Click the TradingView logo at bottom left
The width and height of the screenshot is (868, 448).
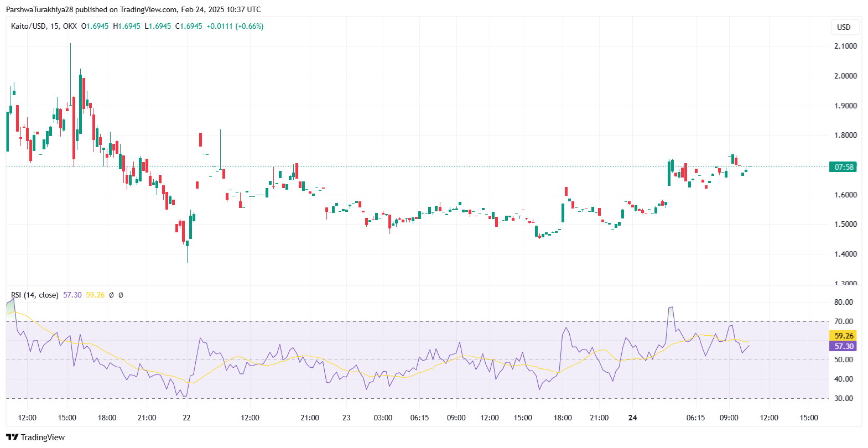[35, 437]
